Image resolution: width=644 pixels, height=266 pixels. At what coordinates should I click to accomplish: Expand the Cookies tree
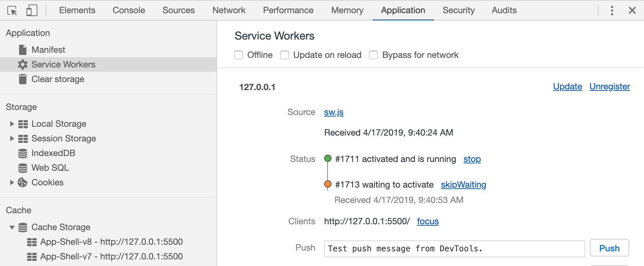tap(12, 182)
